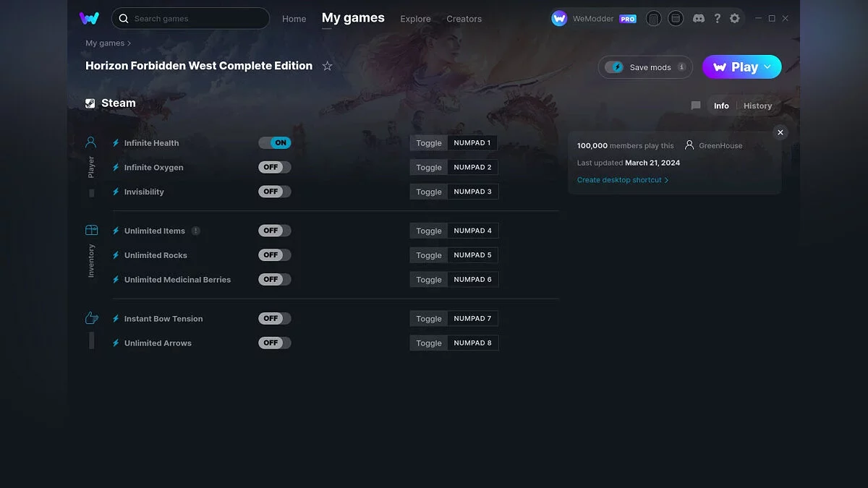Open the comments chat bubble icon
868x488 pixels.
[x=695, y=106]
